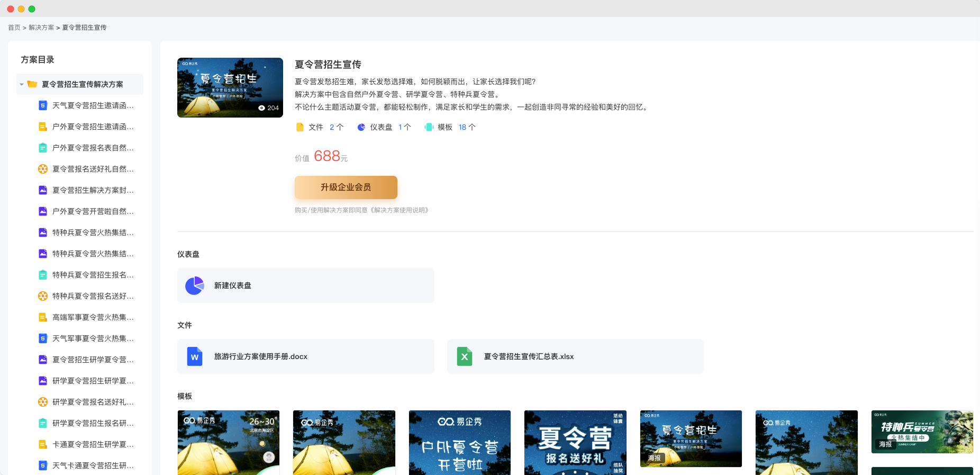Viewport: 980px width, 475px height.
Task: Click green form icon beside 特种兵夏令营招生报名
Action: (43, 275)
